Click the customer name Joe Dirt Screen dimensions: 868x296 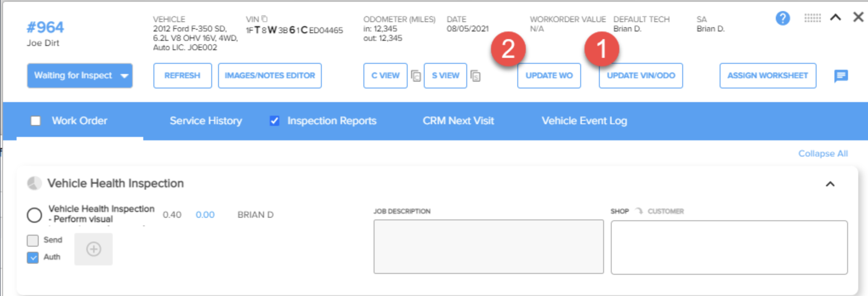pyautogui.click(x=43, y=43)
